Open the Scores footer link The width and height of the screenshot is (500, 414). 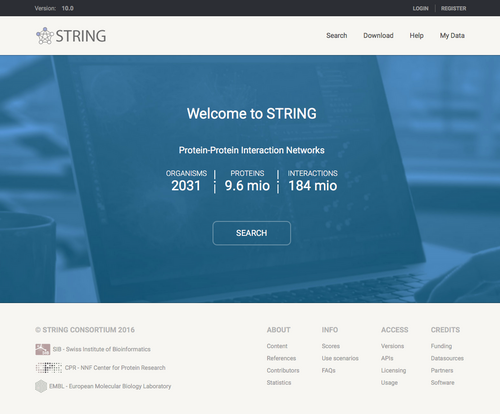(x=331, y=346)
